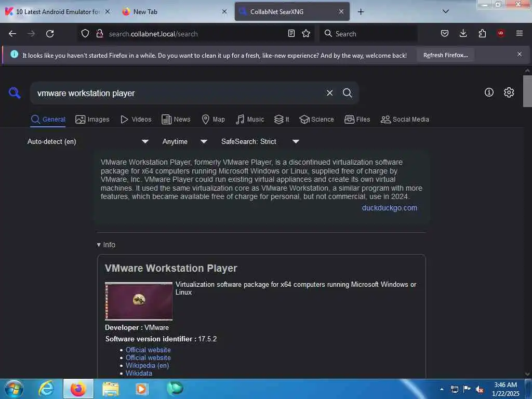
Task: Open the extensions puzzle icon
Action: pos(482,33)
